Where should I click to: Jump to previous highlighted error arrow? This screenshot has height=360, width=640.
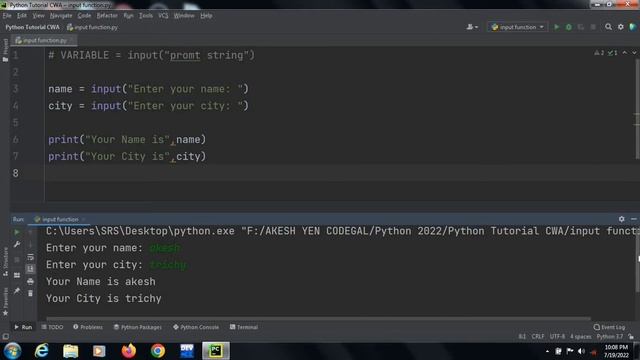(625, 53)
